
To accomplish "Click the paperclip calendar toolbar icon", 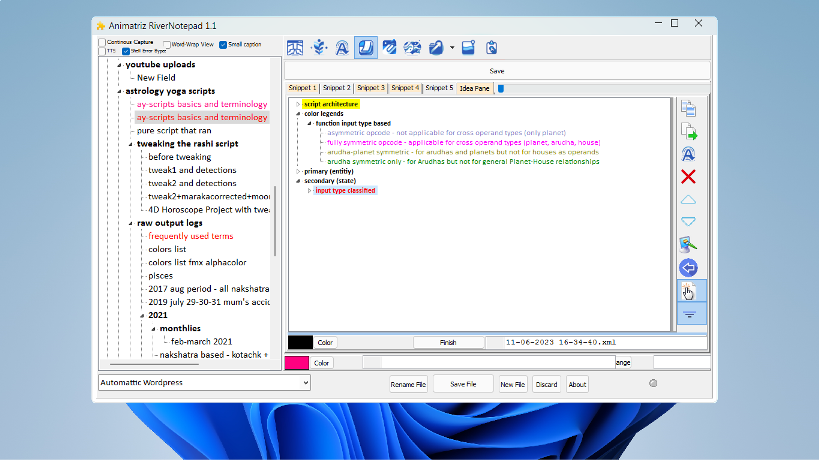I will [x=389, y=48].
